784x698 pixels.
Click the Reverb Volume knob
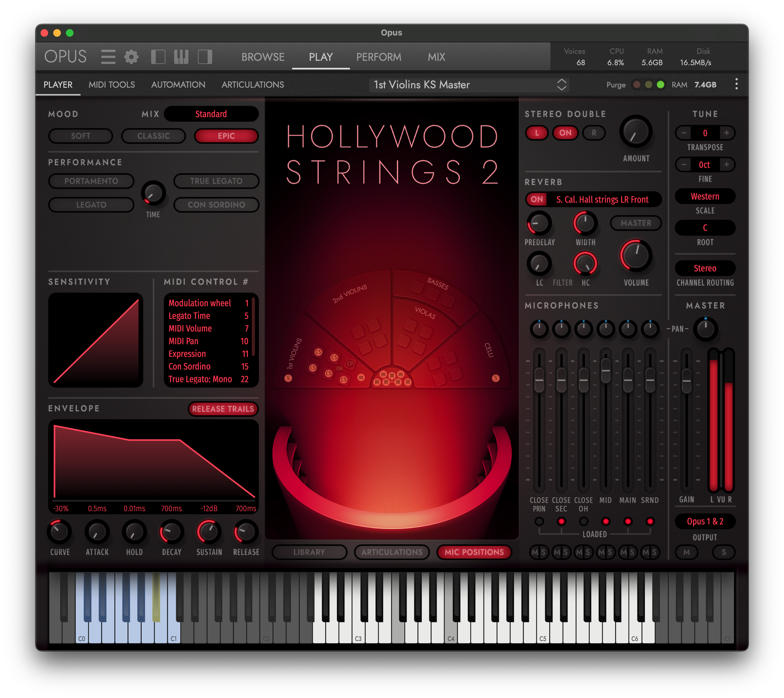[x=636, y=256]
